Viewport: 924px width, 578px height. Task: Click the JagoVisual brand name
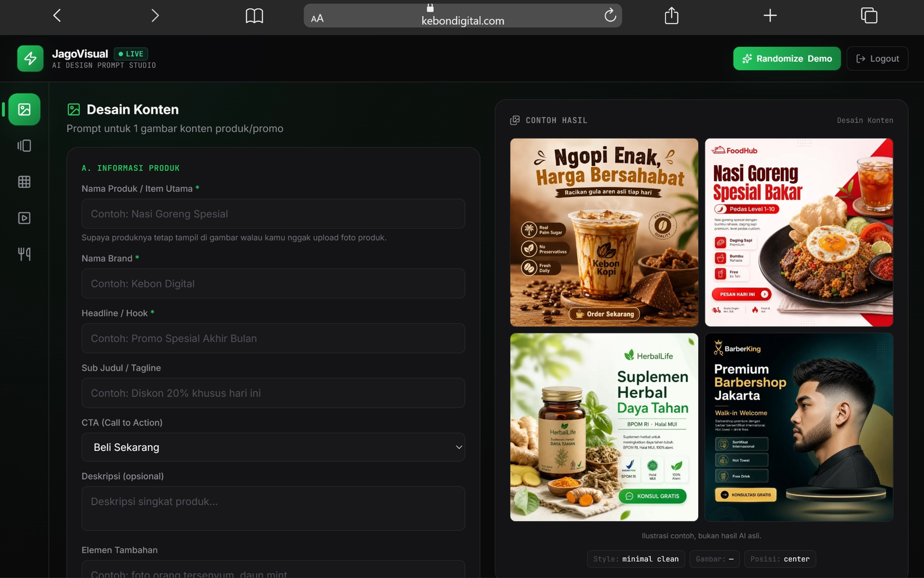(x=80, y=54)
